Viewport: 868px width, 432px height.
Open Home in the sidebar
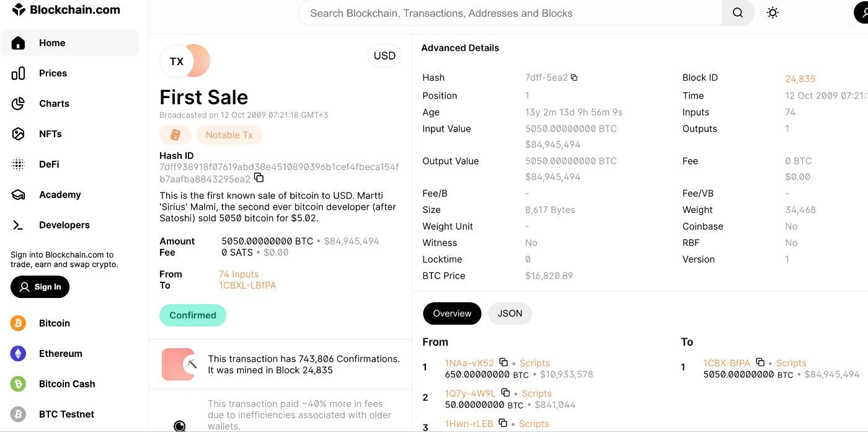click(x=69, y=43)
